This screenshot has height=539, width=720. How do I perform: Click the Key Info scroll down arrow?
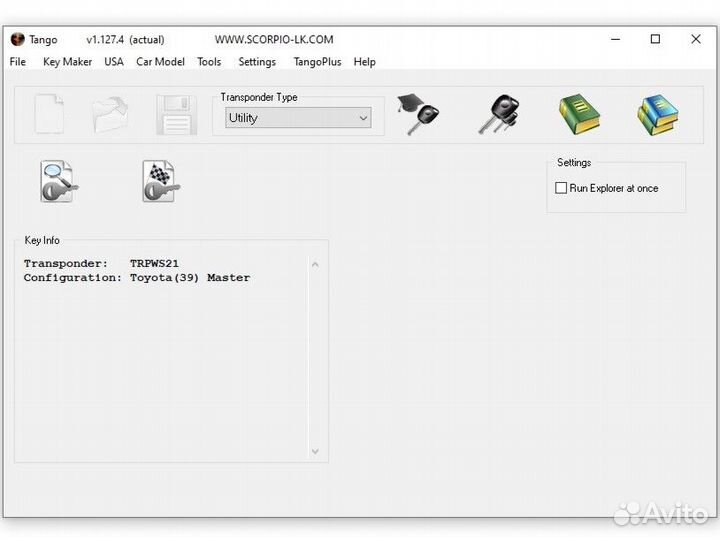pos(315,451)
